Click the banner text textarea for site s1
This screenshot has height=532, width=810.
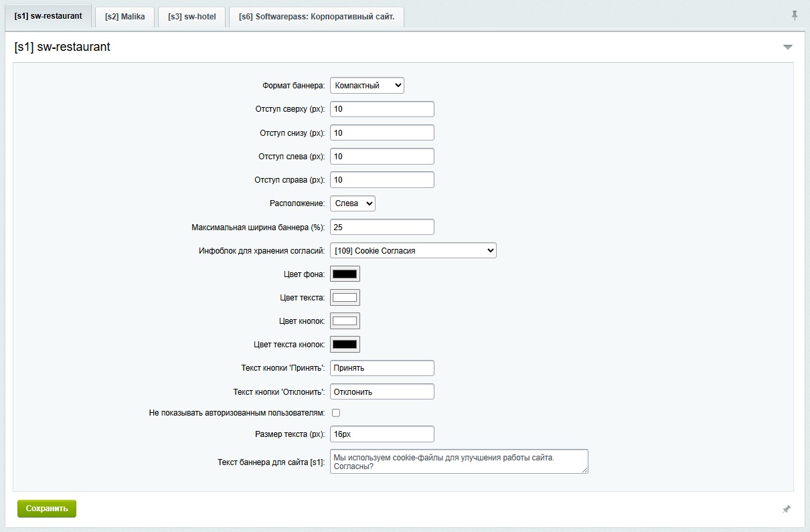click(459, 462)
